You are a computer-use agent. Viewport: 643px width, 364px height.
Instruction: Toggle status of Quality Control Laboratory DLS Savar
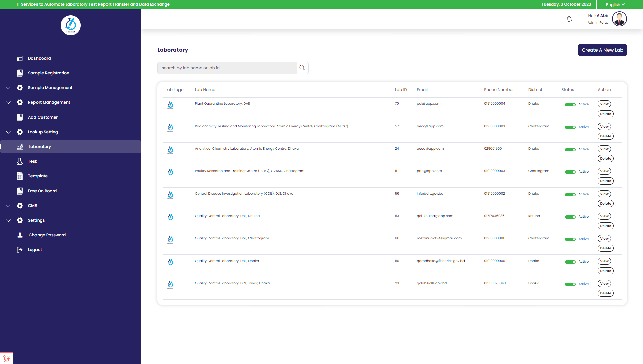tap(570, 284)
